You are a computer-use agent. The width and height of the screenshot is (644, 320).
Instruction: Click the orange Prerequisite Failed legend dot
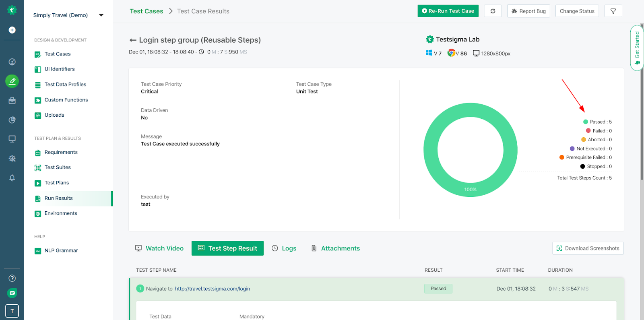[x=562, y=157]
